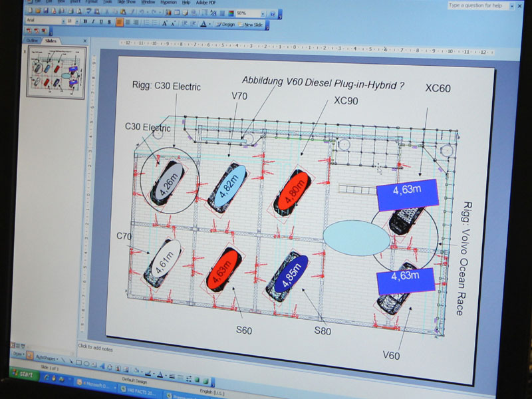Open PowerPoint Help with the question mark icon
The image size is (532, 399).
(273, 14)
